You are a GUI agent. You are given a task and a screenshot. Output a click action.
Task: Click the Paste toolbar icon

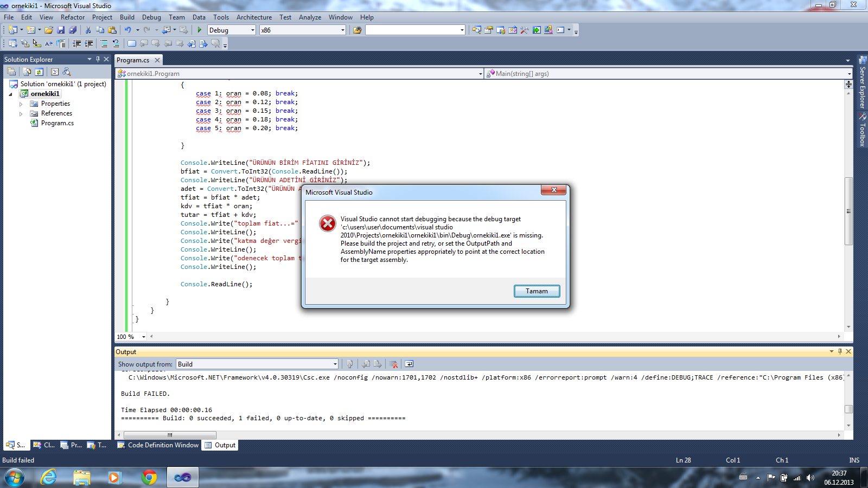coord(112,30)
